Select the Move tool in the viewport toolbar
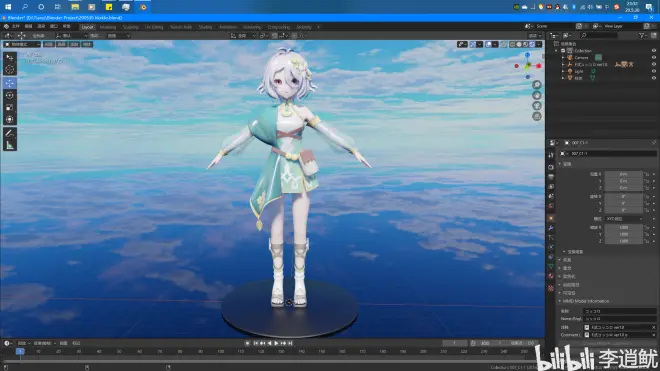Screen dimensions: 660x371 (x=10, y=83)
